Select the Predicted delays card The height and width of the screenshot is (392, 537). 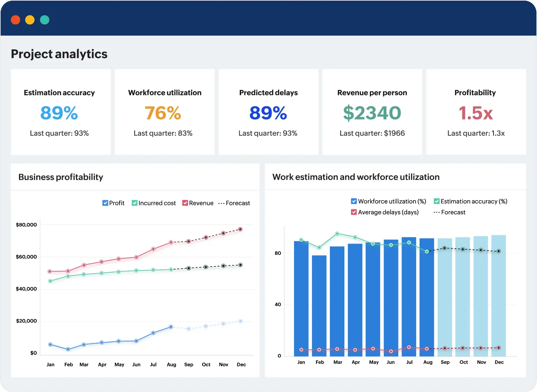[x=268, y=112]
